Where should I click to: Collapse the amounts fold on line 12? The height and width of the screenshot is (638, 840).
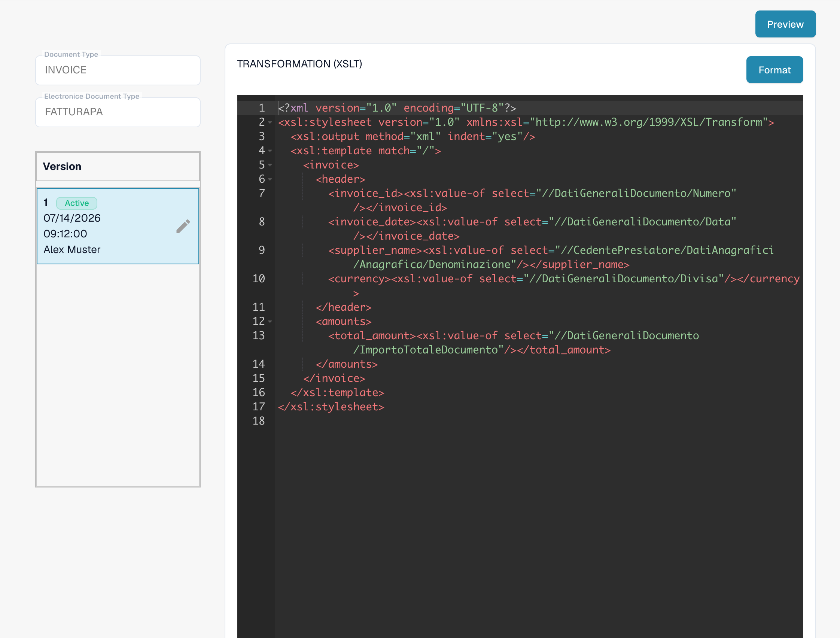pyautogui.click(x=270, y=322)
